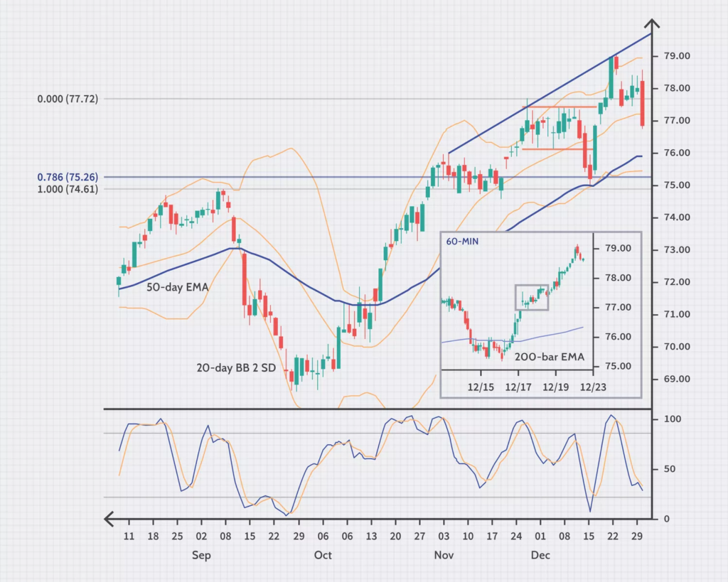Click the upward arrow atop price axis
The height and width of the screenshot is (582, 728).
[x=652, y=23]
